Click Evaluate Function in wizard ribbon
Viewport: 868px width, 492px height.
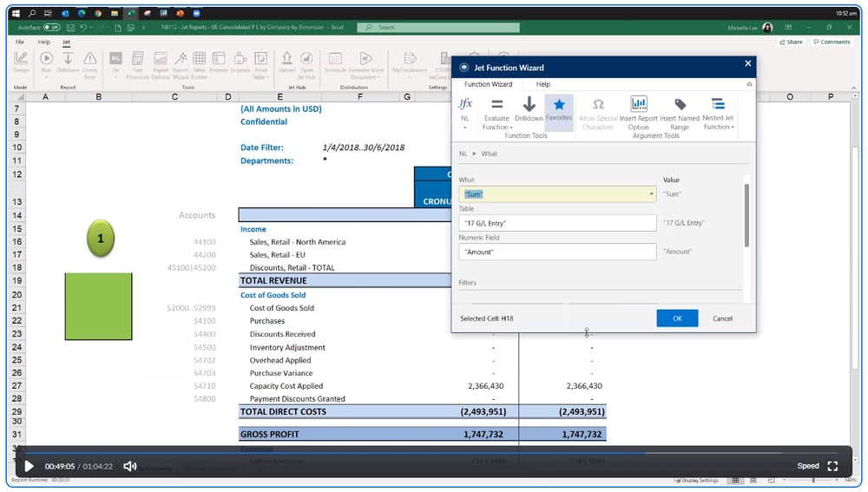pos(496,114)
